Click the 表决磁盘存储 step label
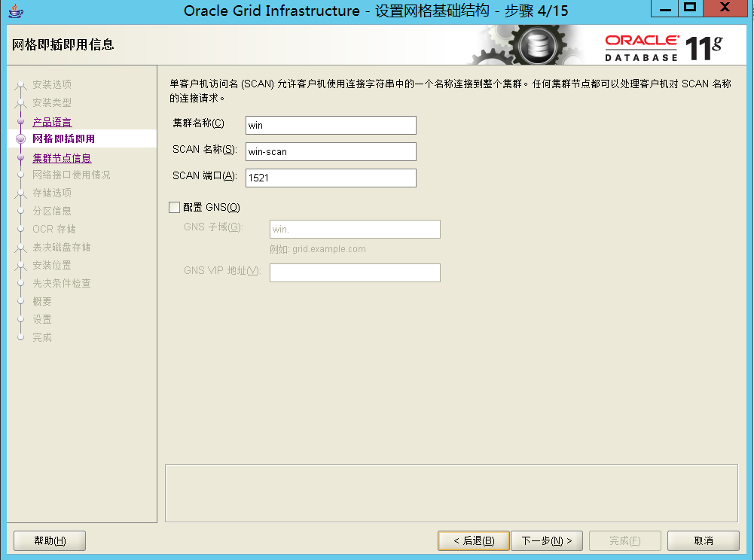The height and width of the screenshot is (560, 754). [x=62, y=247]
